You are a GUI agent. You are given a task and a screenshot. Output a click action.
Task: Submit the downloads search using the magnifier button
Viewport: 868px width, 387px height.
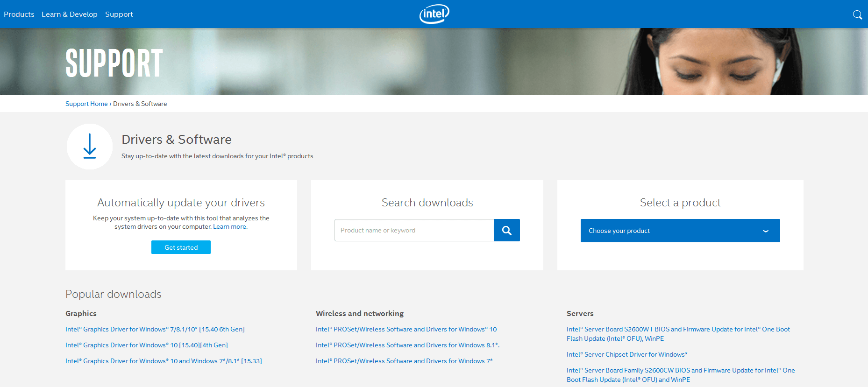(507, 230)
